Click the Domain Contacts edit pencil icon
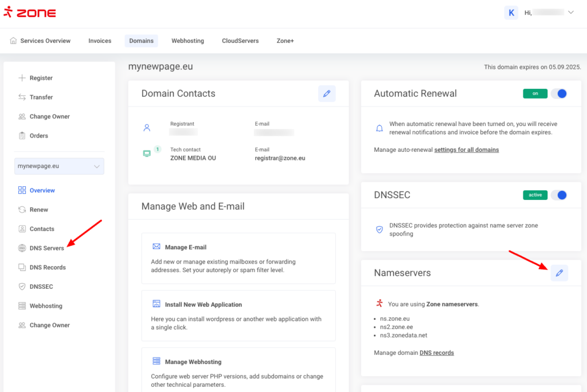 point(327,93)
